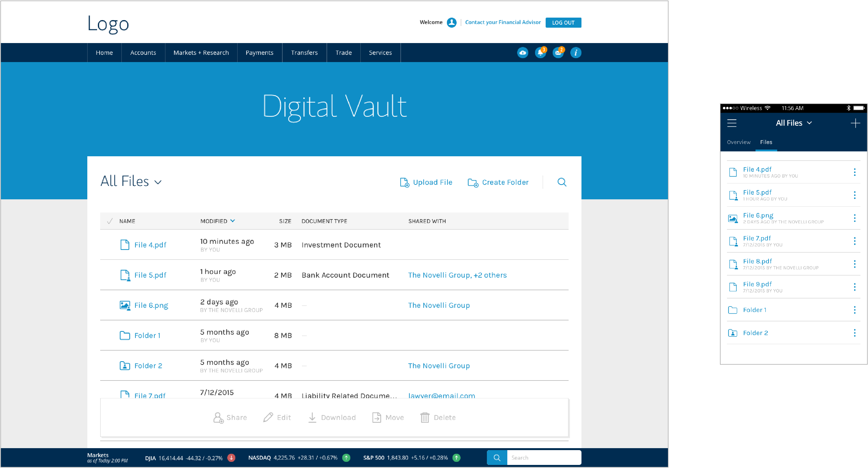Expand the All Files dropdown heading
This screenshot has width=868, height=468.
click(131, 181)
